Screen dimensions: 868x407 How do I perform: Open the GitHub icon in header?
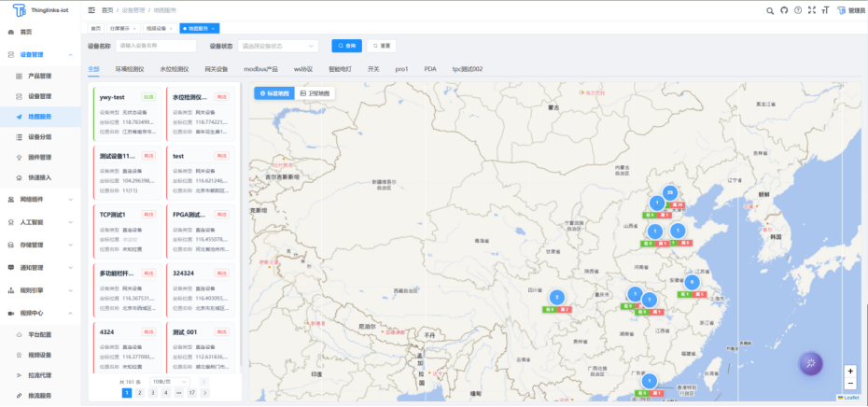tap(784, 10)
